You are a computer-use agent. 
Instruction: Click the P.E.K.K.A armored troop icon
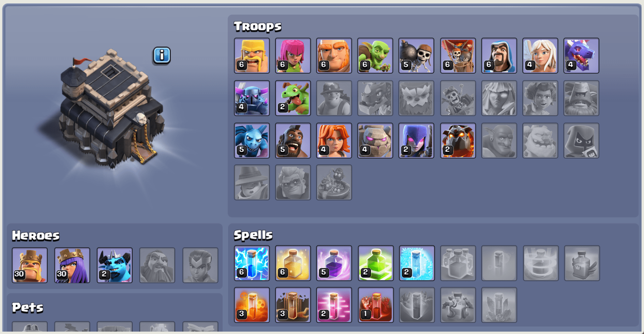[x=252, y=98]
